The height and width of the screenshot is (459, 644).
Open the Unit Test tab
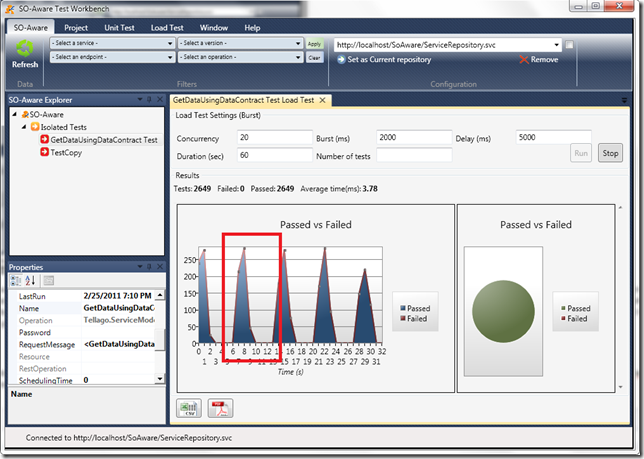(119, 28)
